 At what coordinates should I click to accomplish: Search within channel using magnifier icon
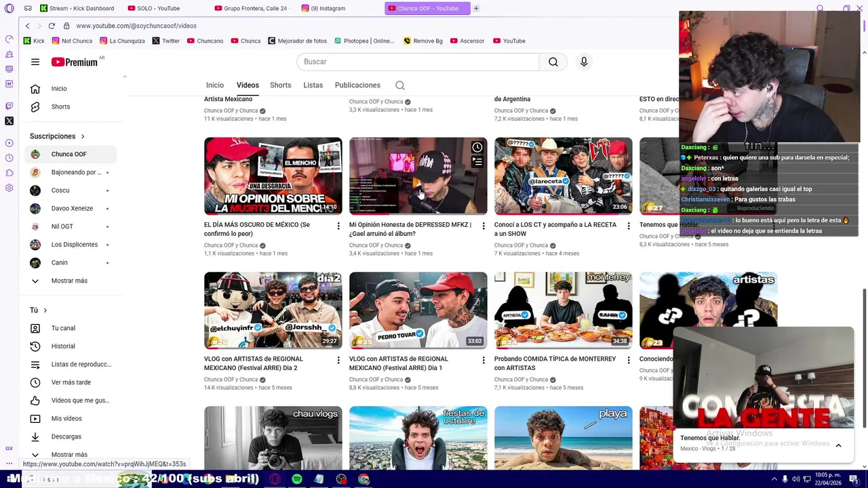click(x=400, y=85)
